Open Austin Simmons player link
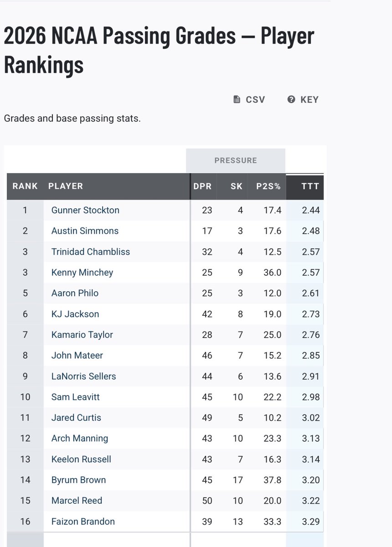Screen dimensions: 392x547 pyautogui.click(x=85, y=231)
